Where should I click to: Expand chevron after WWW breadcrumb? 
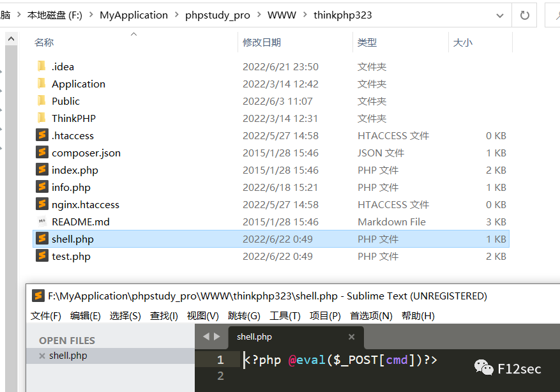tap(305, 15)
